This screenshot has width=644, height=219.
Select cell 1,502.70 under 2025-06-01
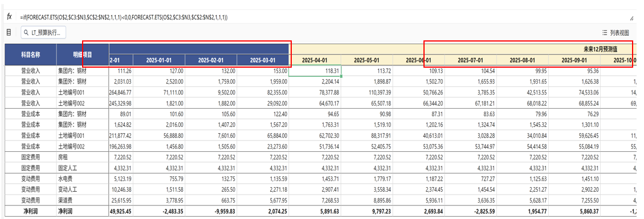click(x=419, y=81)
